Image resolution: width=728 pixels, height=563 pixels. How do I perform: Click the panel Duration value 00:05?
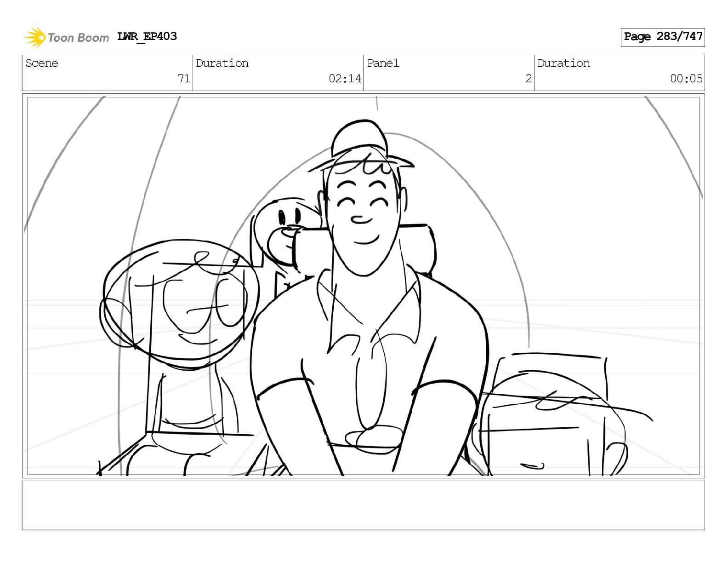click(686, 79)
